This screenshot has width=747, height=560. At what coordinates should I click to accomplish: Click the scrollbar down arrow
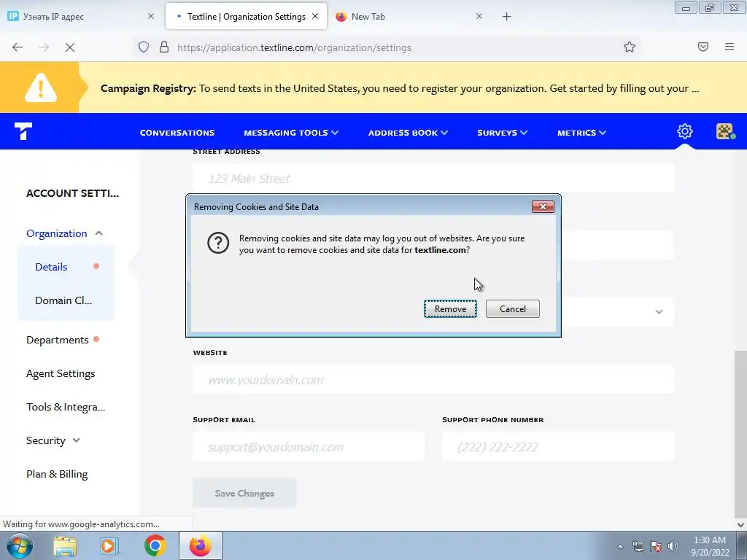pyautogui.click(x=740, y=525)
